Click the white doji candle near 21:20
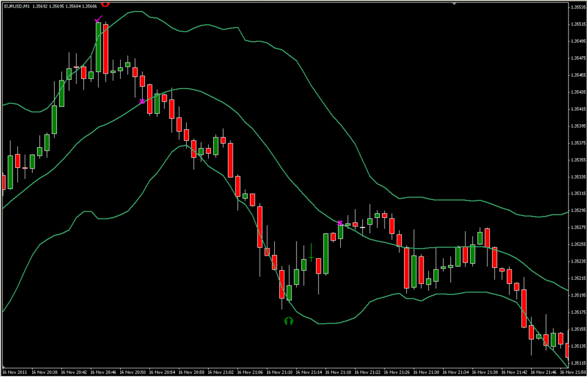Viewport: 588px width, 377px height. [362, 228]
